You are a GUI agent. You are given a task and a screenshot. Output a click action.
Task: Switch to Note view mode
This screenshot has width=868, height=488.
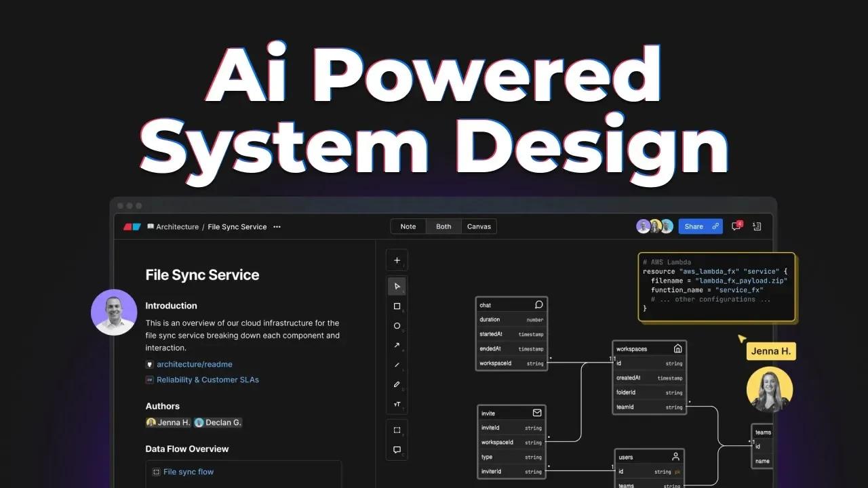pyautogui.click(x=408, y=226)
